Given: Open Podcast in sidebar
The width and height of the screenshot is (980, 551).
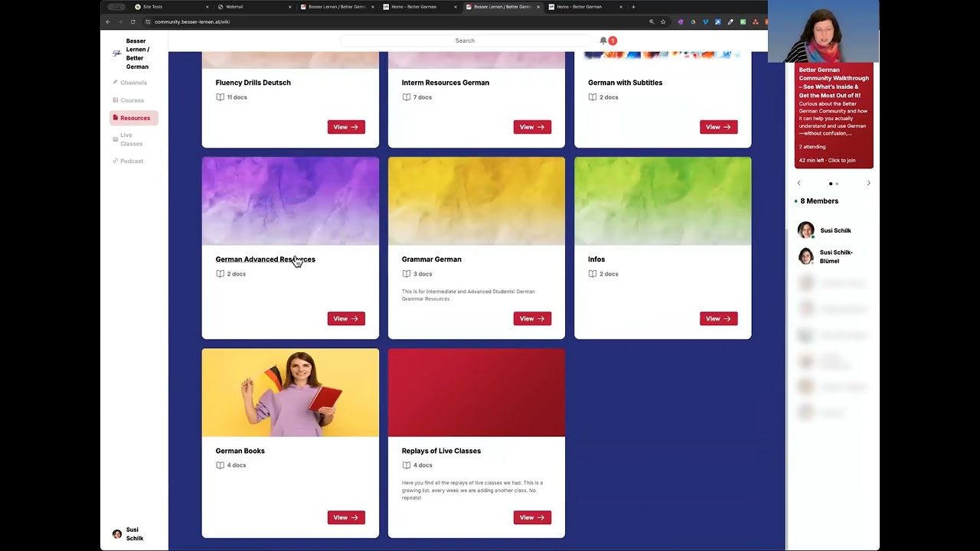Looking at the screenshot, I should [x=131, y=161].
